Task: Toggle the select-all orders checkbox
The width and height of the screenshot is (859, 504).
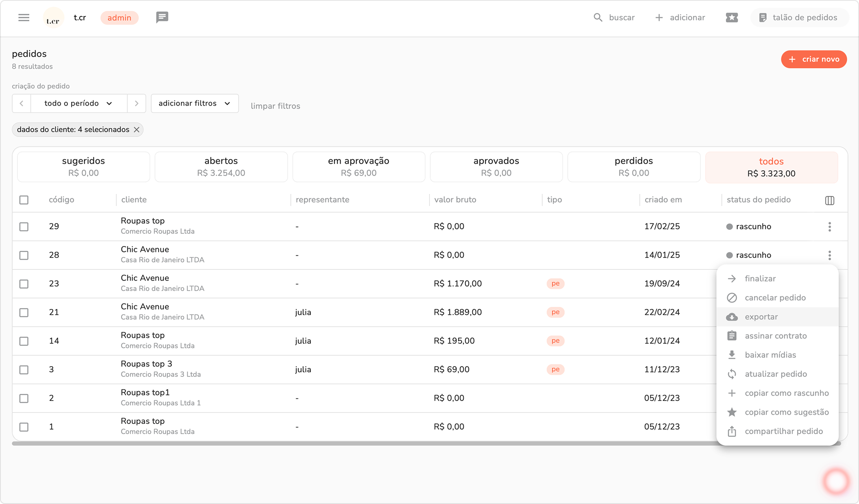Action: point(24,200)
